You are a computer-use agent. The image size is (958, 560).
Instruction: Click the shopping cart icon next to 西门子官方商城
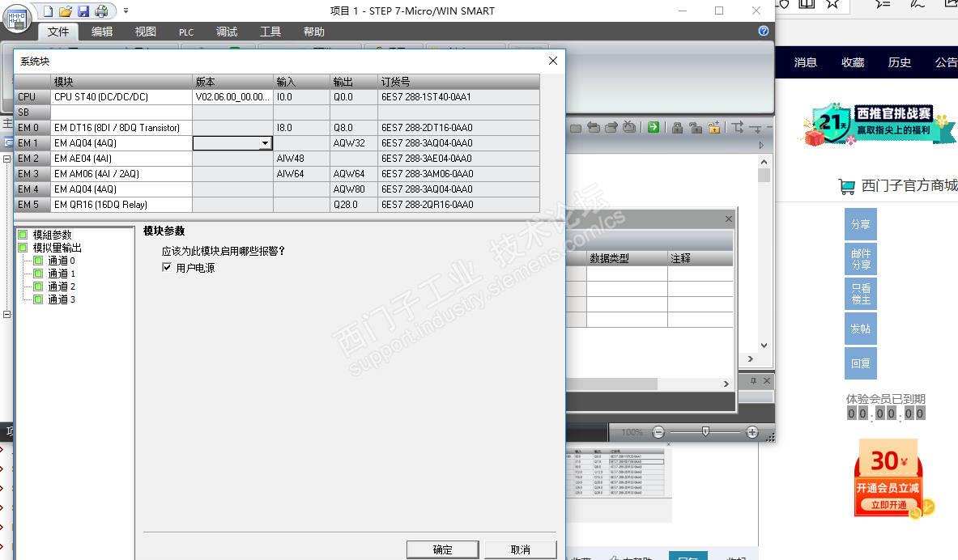click(847, 186)
